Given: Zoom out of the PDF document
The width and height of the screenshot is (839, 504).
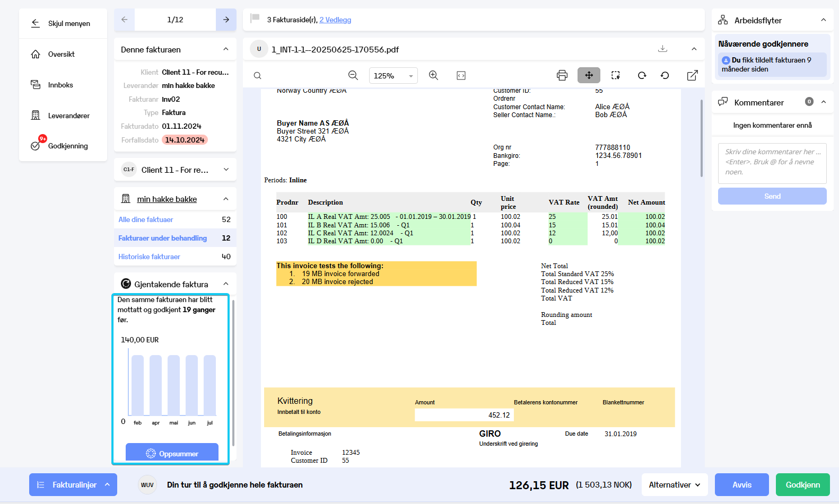Looking at the screenshot, I should click(353, 75).
